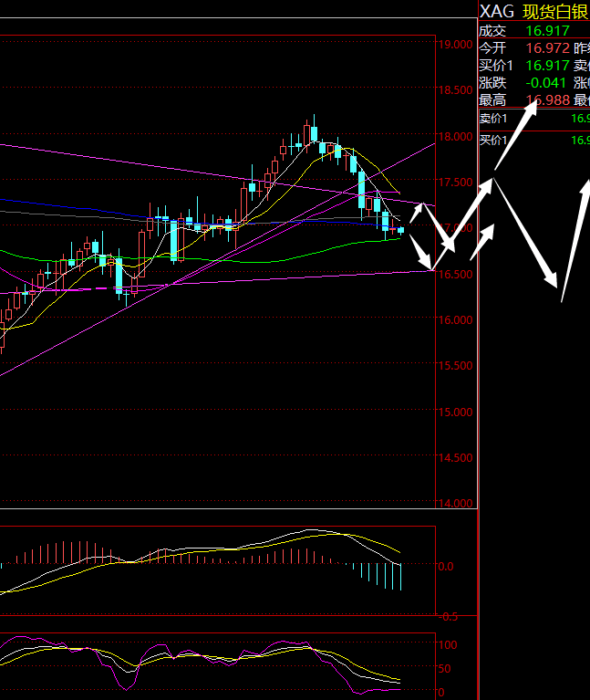Click the small 买价1 label under 卖价1

click(493, 141)
